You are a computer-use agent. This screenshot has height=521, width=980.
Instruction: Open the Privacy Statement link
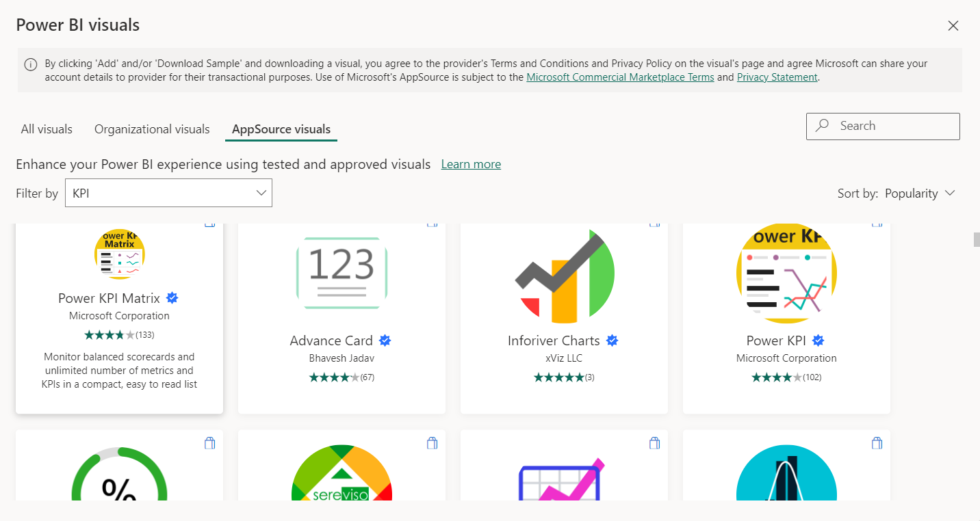[x=777, y=77]
